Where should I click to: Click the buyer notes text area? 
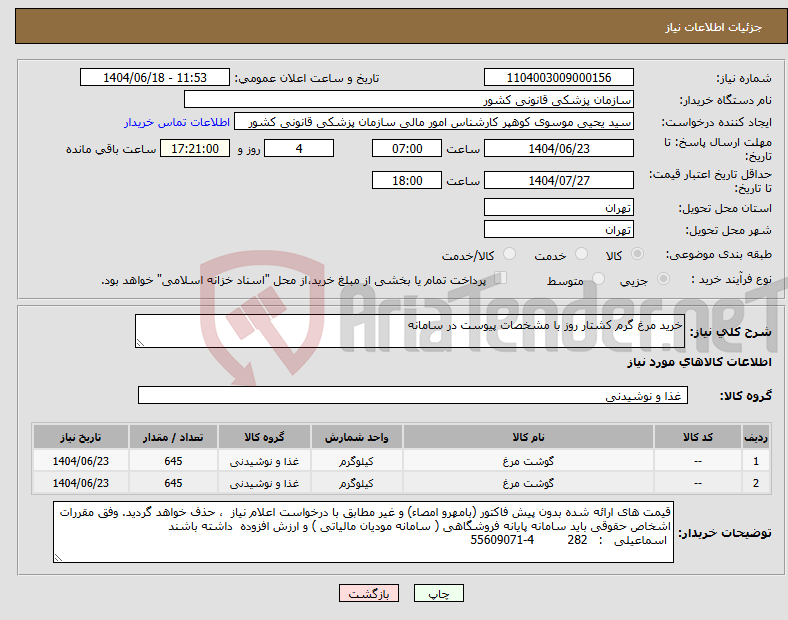(363, 532)
